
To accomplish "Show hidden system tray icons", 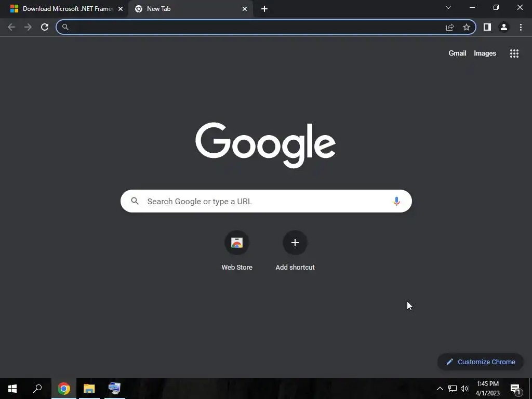I will click(x=440, y=389).
